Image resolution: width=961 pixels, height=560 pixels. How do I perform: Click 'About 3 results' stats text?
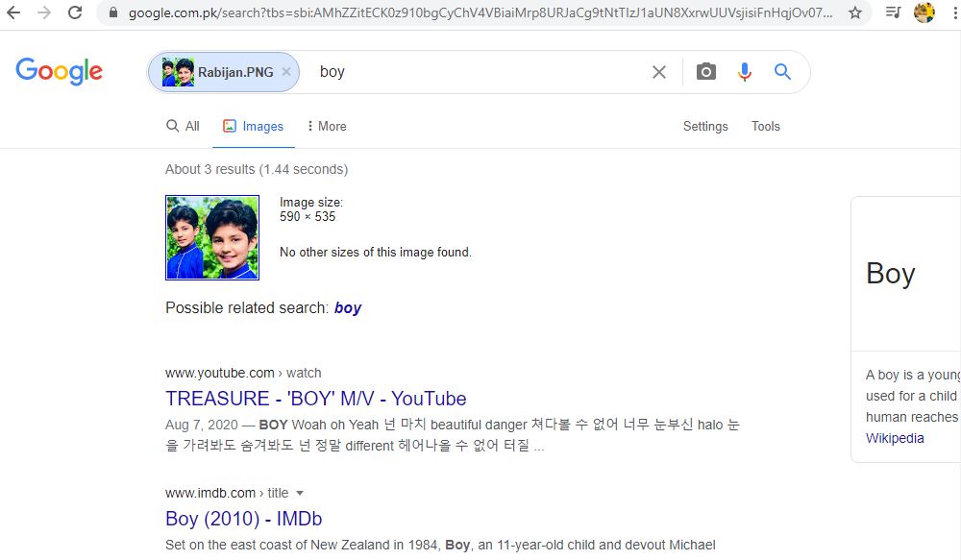click(x=257, y=169)
